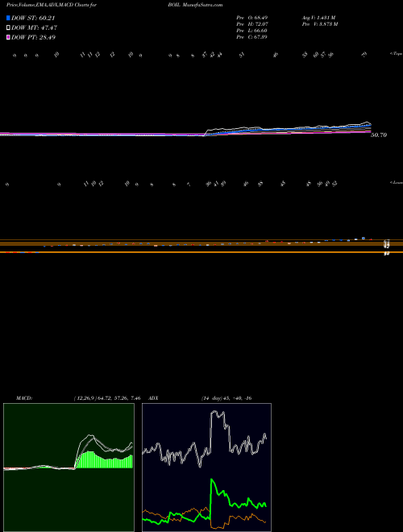The width and height of the screenshot is (403, 532).
Task: Click the previous high value 'Pre H: 72.07'
Action: pos(253,23)
